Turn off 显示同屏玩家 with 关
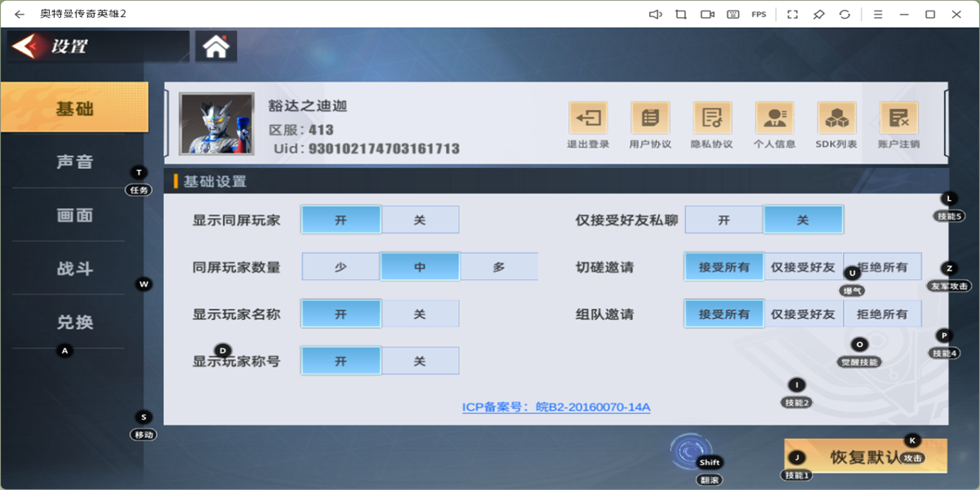Screen dimensions: 980x490 pos(420,220)
